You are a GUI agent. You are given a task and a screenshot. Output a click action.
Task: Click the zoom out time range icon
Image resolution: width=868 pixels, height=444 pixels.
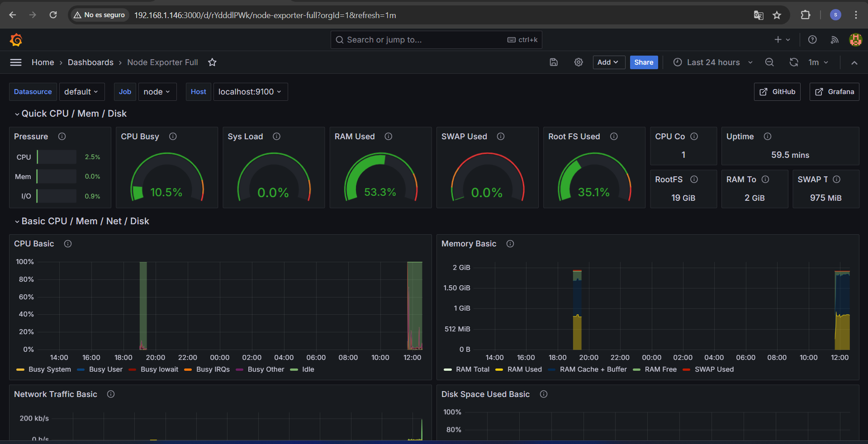(x=769, y=62)
